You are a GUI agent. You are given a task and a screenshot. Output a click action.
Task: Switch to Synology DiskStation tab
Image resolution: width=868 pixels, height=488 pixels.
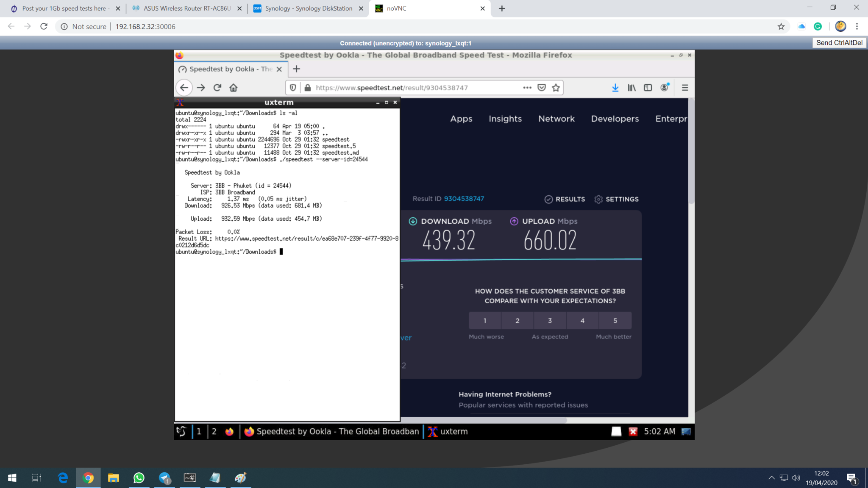(309, 8)
